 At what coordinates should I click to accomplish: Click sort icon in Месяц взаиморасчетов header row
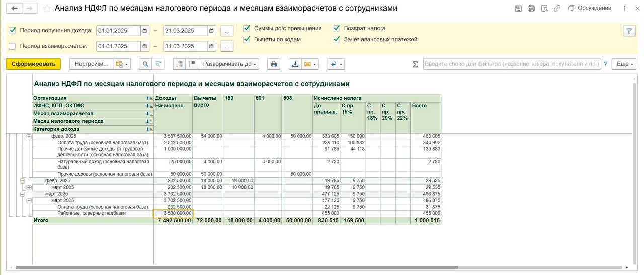pyautogui.click(x=149, y=114)
